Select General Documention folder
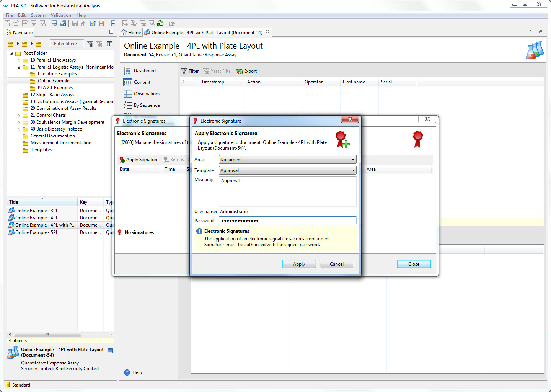The image size is (551, 392). pyautogui.click(x=52, y=136)
